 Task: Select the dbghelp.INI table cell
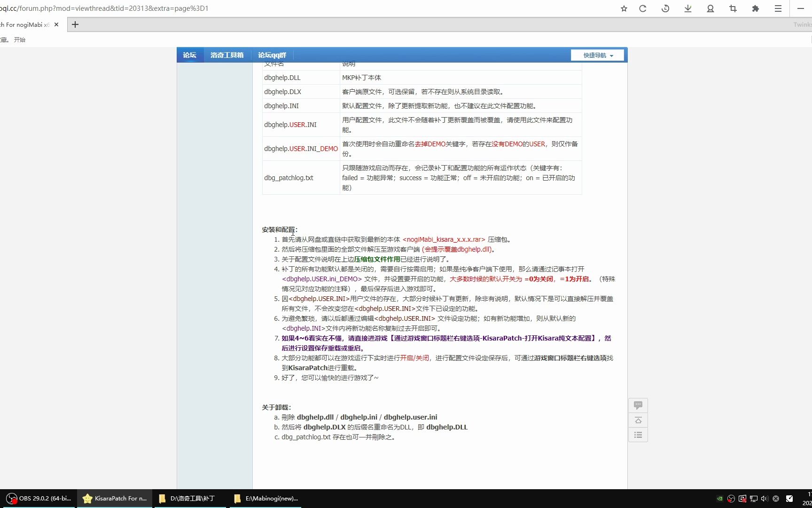click(x=301, y=106)
